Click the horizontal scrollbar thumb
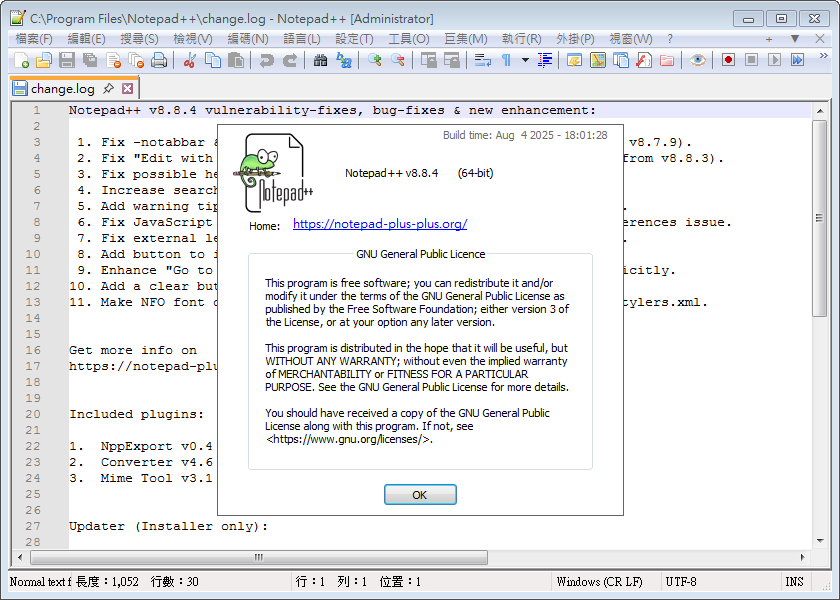This screenshot has height=600, width=840. (x=259, y=557)
